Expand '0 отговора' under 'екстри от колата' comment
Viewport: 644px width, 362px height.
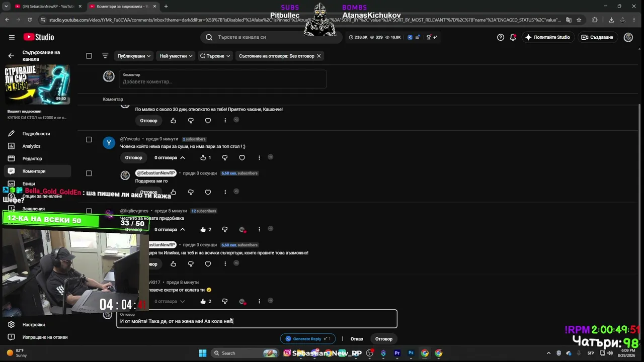point(170,301)
